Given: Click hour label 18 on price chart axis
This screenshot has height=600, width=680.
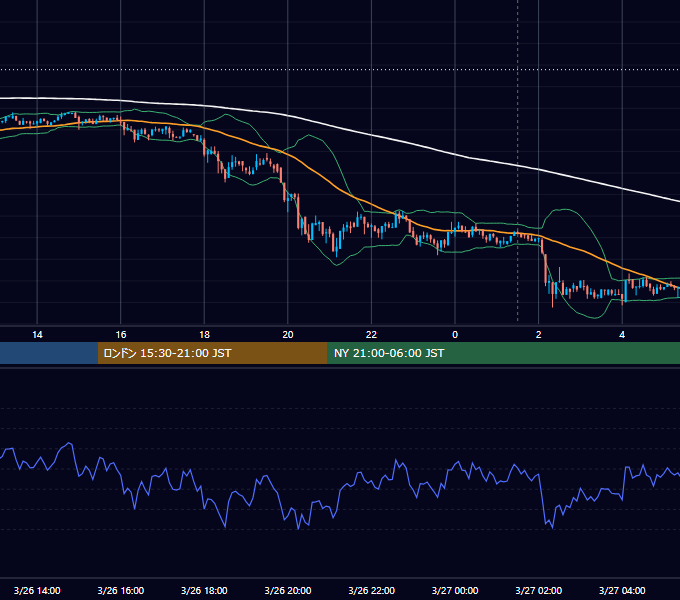Looking at the screenshot, I should 204,335.
